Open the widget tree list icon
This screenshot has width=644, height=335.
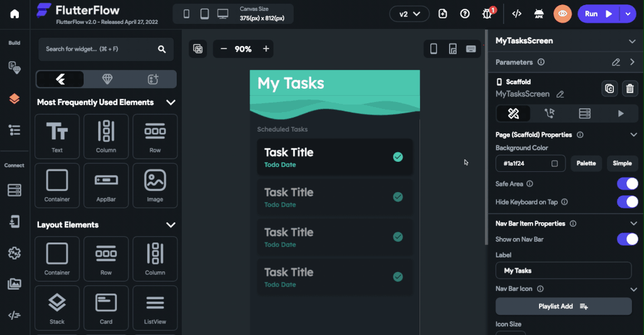[x=14, y=130]
